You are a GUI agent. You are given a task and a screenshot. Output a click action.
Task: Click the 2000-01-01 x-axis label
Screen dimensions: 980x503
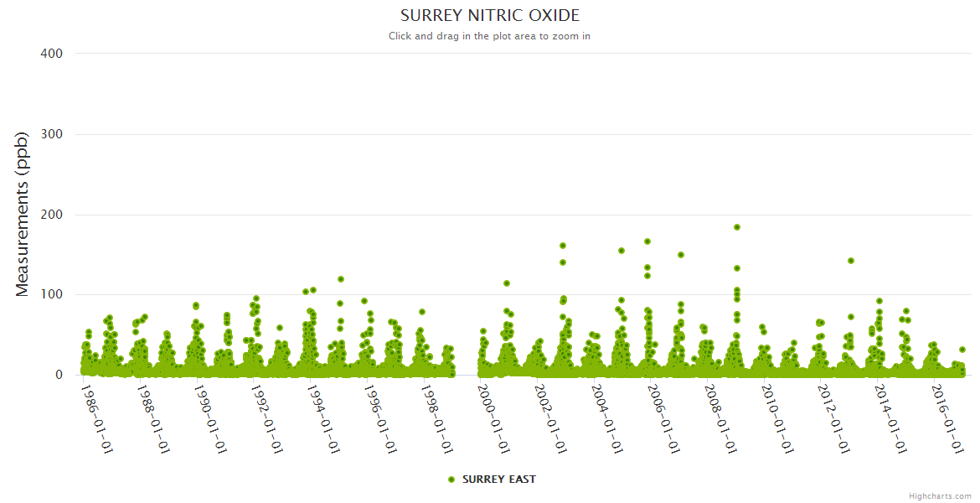(x=494, y=420)
